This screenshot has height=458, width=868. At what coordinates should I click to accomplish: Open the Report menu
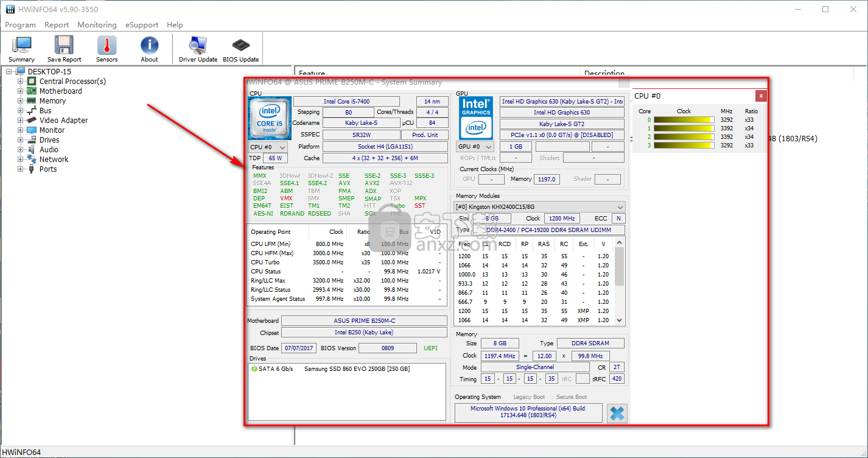pos(57,25)
